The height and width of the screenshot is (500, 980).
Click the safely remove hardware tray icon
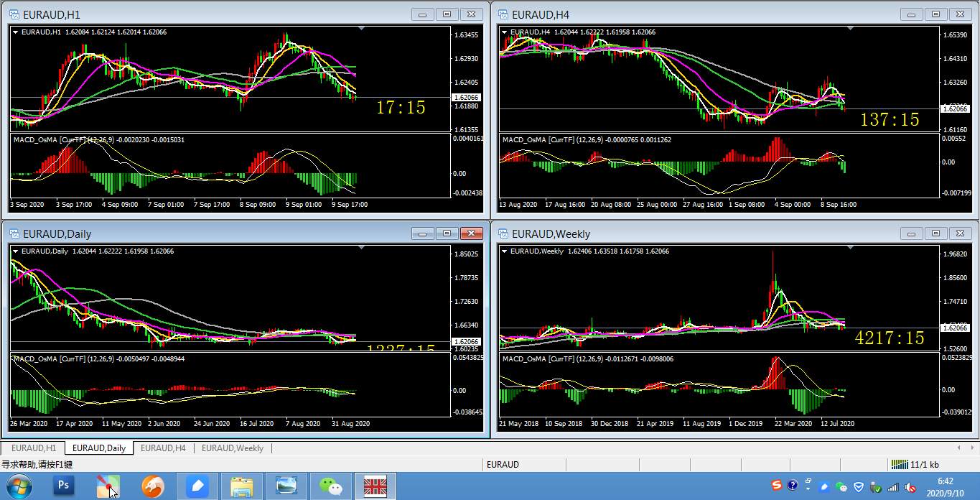pyautogui.click(x=875, y=488)
